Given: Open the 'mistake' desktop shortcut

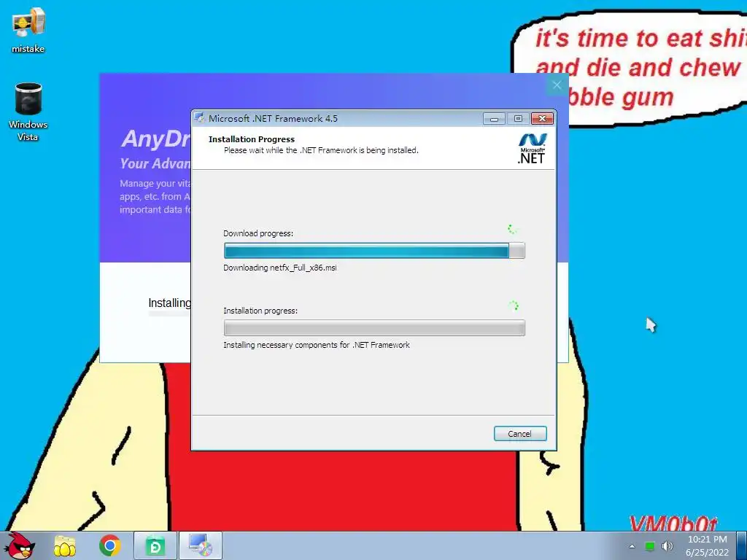Looking at the screenshot, I should (28, 30).
